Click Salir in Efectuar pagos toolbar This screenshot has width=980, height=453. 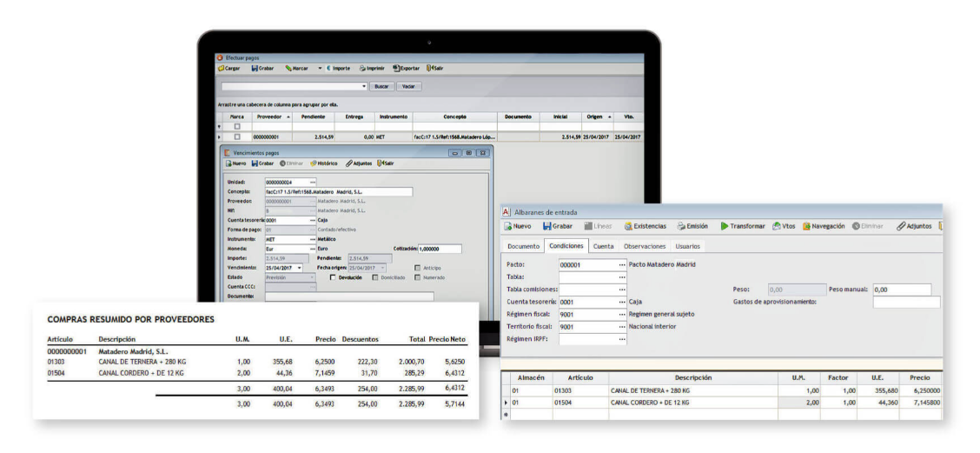[x=434, y=68]
